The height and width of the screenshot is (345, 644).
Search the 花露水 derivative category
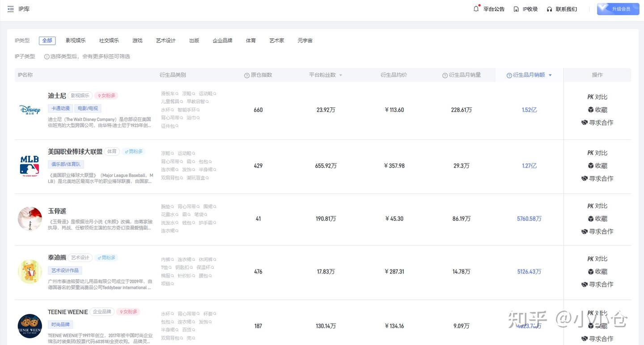(x=169, y=215)
